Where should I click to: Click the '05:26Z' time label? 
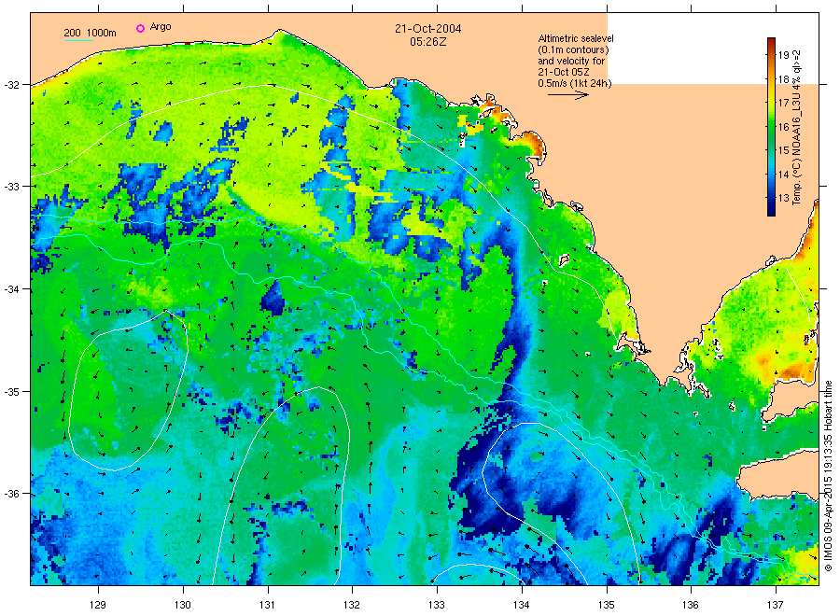(x=427, y=41)
